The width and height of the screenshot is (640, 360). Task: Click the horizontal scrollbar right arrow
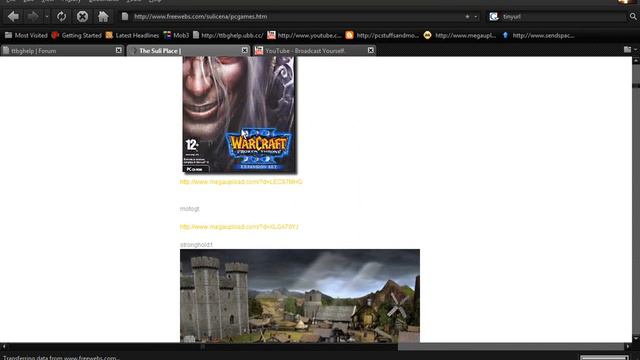coord(628,347)
